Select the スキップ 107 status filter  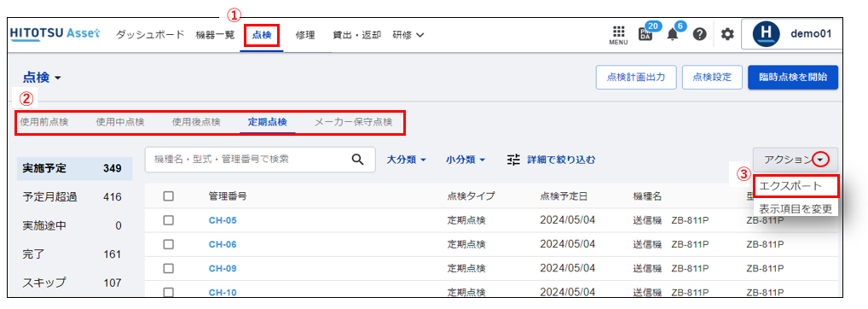75,283
